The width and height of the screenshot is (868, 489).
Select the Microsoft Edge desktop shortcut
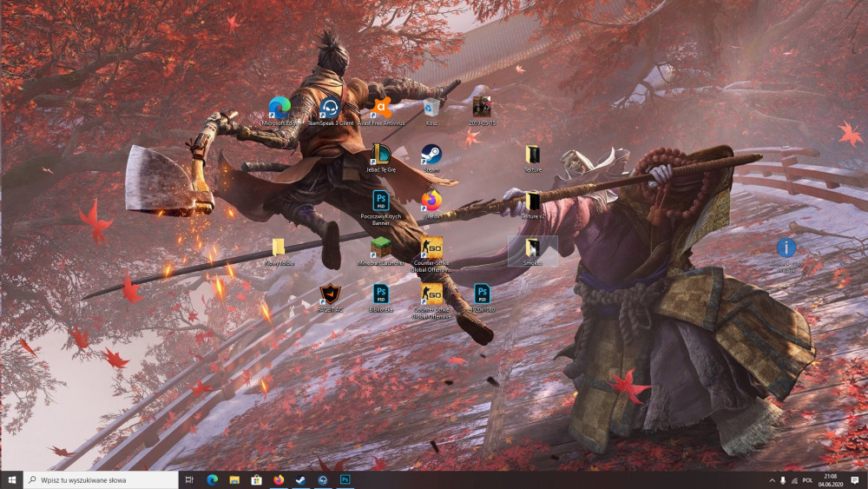click(x=279, y=110)
